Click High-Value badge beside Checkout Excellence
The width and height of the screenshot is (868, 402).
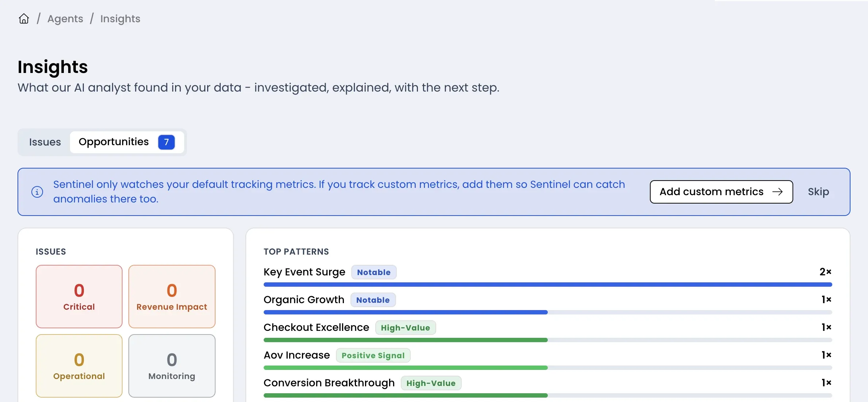406,328
